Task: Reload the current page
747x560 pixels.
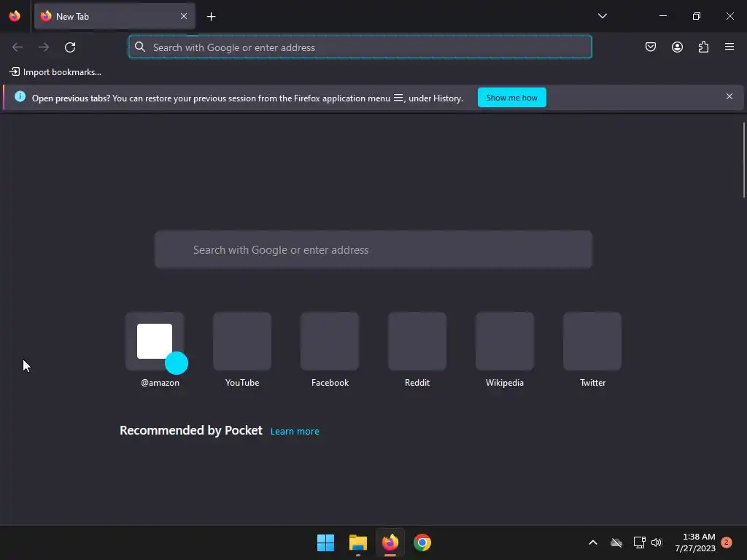Action: coord(70,47)
